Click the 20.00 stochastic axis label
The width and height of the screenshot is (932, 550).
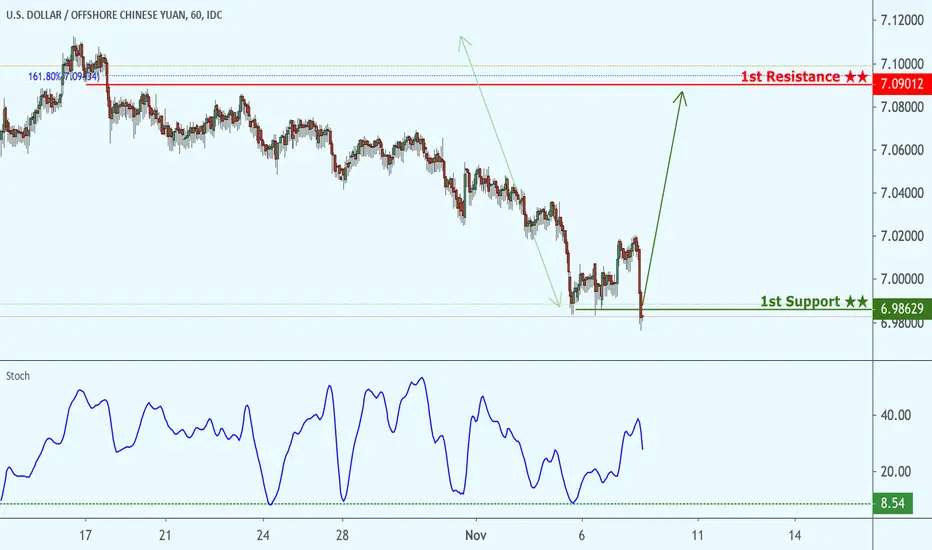coord(896,472)
